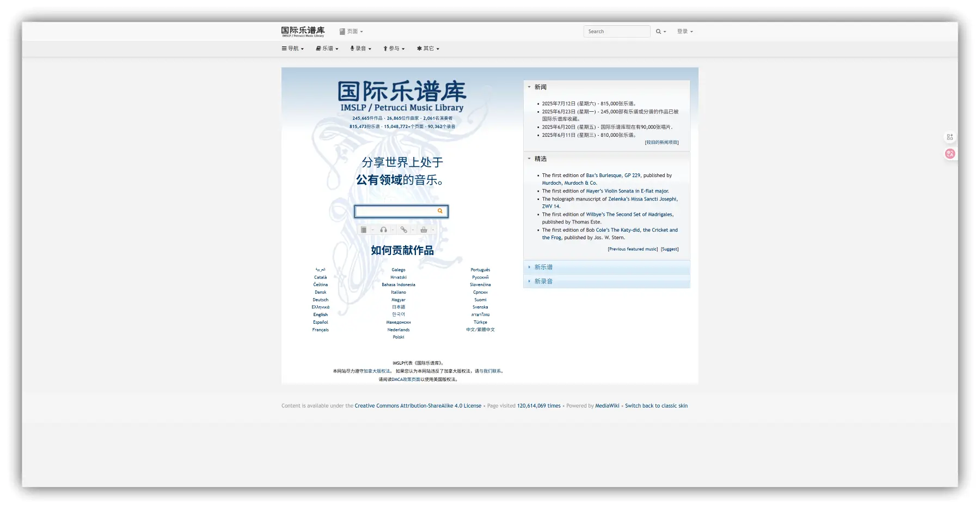980x509 pixels.
Task: Open the 245,665件作品 works count link
Action: pos(367,118)
